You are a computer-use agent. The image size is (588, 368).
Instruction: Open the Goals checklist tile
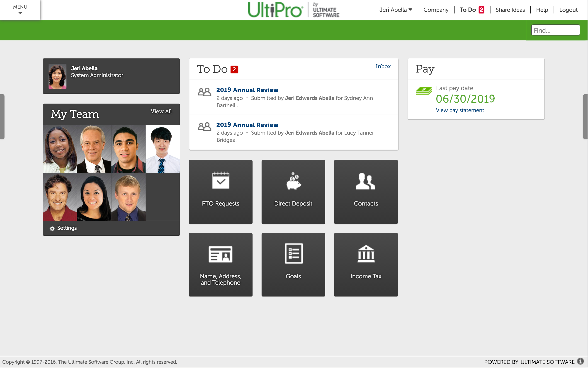pyautogui.click(x=293, y=265)
